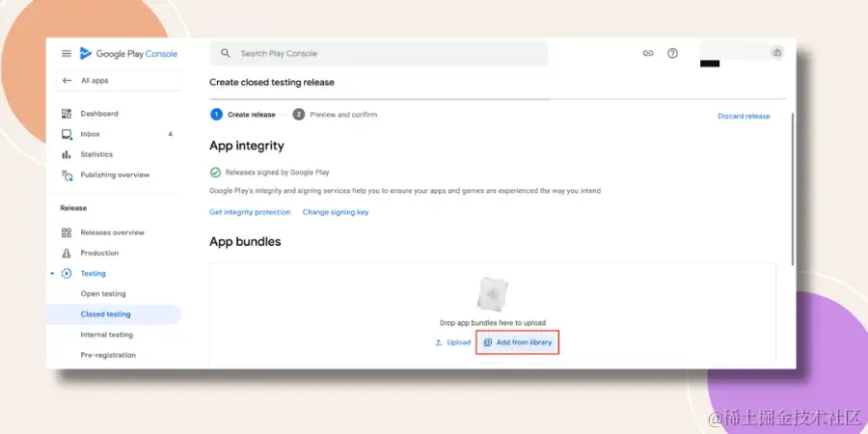Click the Search Play Console field
868x434 pixels.
coord(379,54)
